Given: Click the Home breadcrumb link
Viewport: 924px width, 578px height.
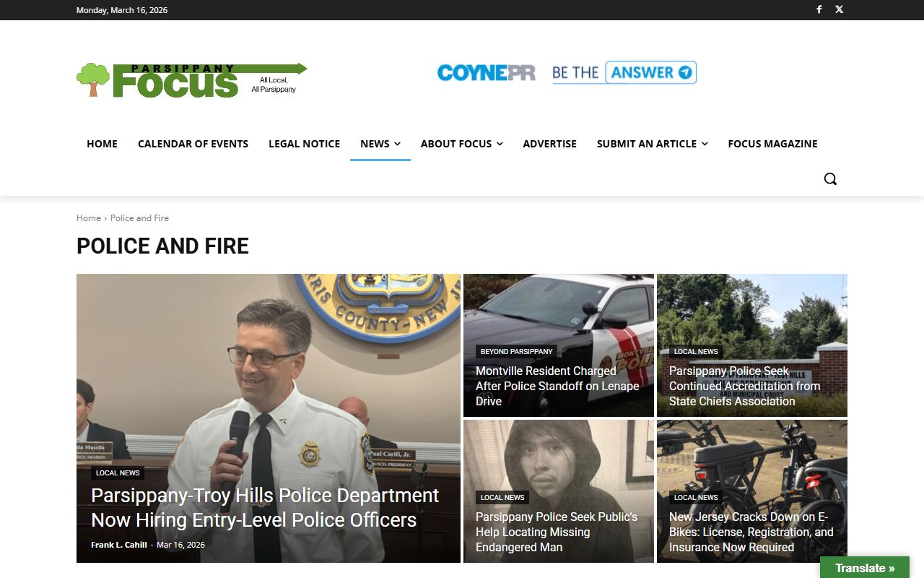Looking at the screenshot, I should tap(89, 217).
